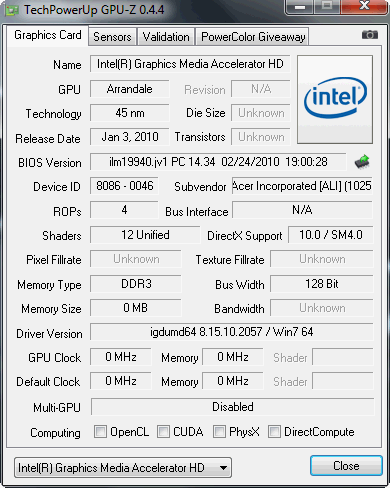Click the Driver Version field igdumd64
This screenshot has height=488, width=390.
(x=232, y=332)
